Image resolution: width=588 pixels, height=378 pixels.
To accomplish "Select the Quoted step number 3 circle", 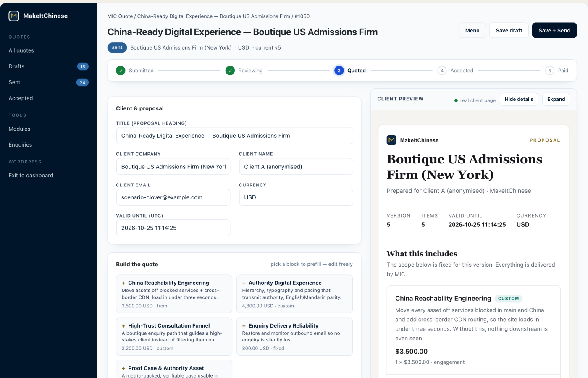I will pyautogui.click(x=339, y=71).
